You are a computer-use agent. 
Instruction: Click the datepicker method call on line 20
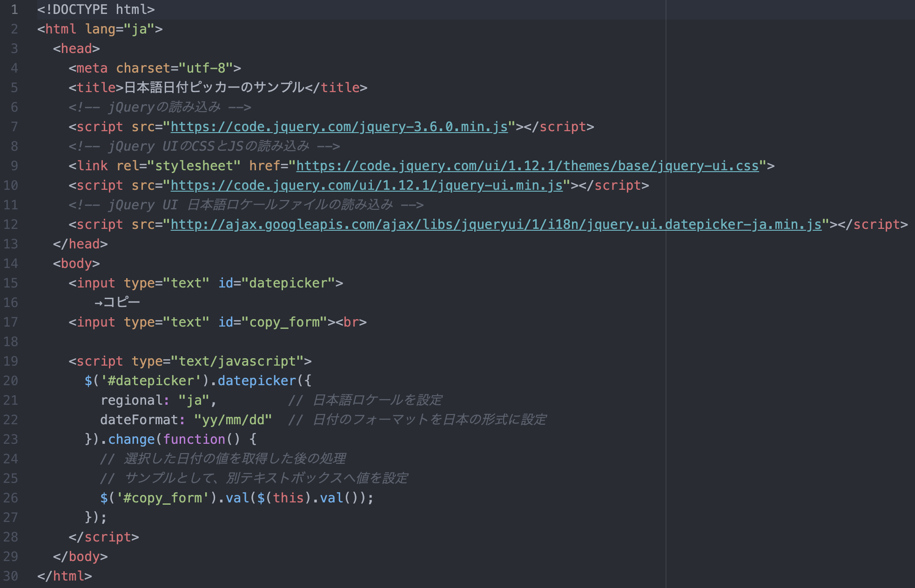[x=257, y=381]
